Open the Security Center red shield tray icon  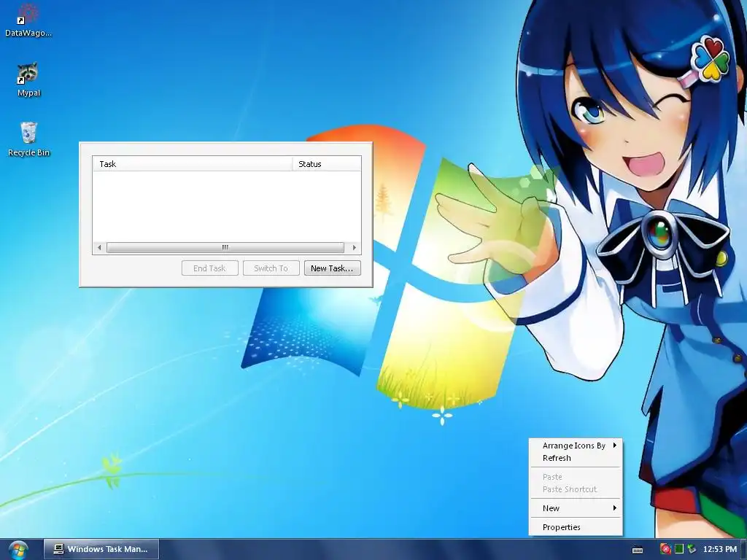click(x=666, y=549)
